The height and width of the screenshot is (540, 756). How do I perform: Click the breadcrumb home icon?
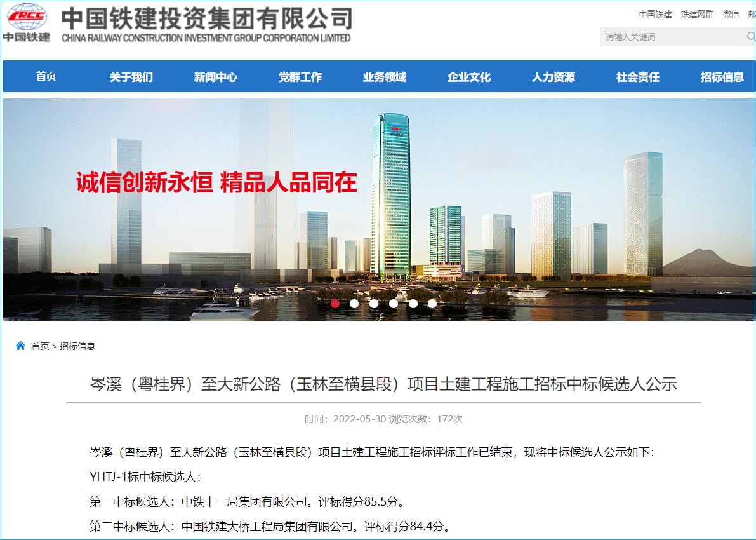(x=20, y=346)
